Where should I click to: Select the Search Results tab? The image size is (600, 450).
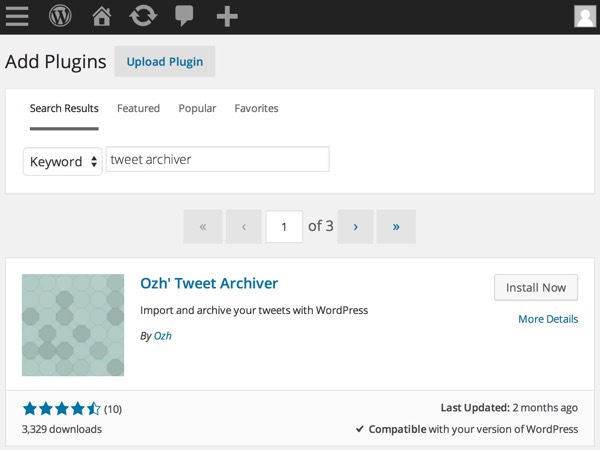click(x=64, y=109)
